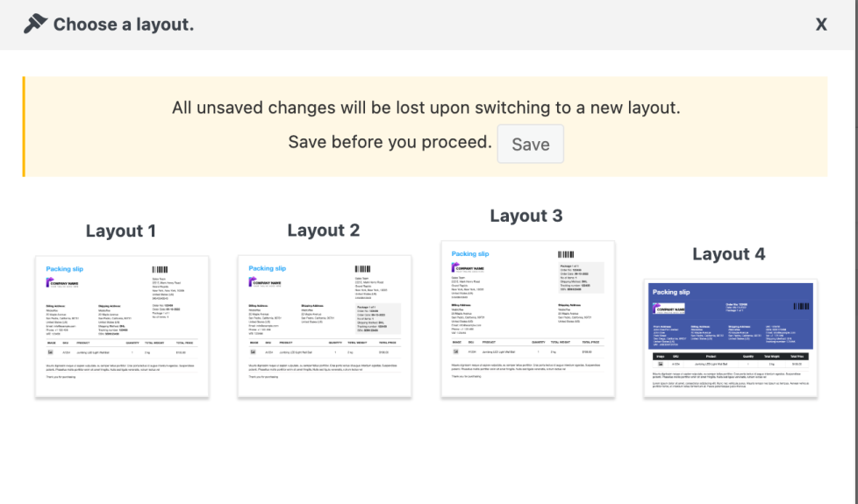Select the Layout 2 packing slip thumbnail
This screenshot has width=858, height=504.
pos(325,326)
